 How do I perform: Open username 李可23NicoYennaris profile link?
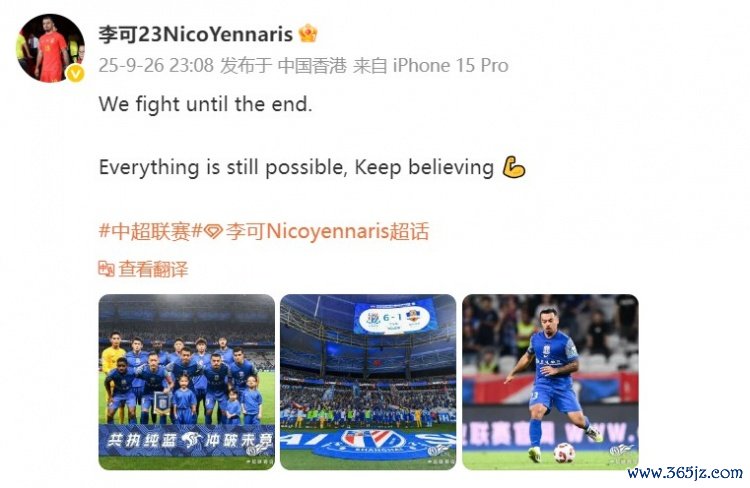tap(196, 34)
